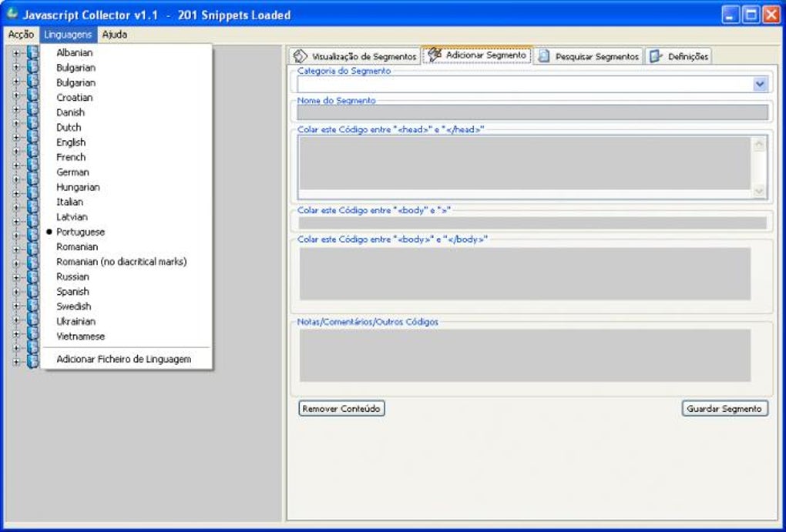Click Adicionar Ficheiro de Linguagem menu entry
This screenshot has width=786, height=532.
point(125,359)
